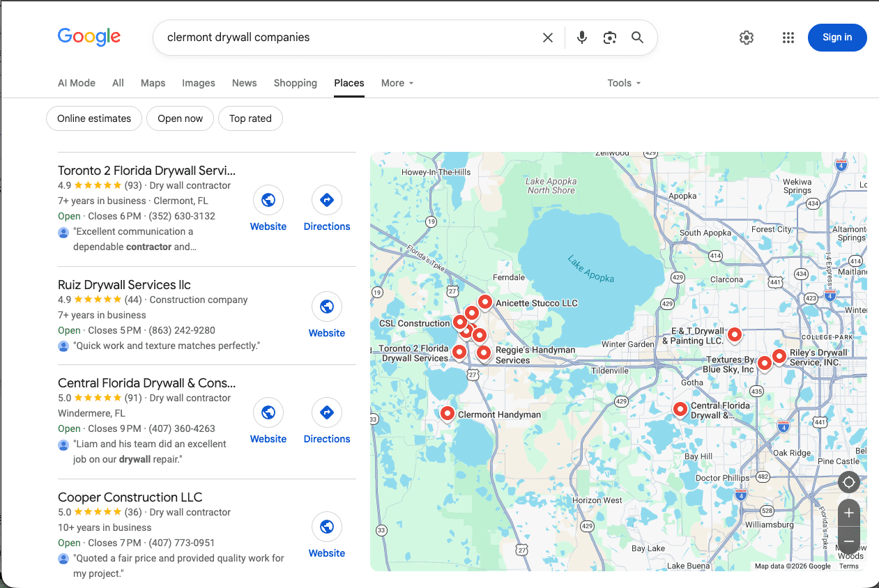Switch to the Shopping tab

coord(295,83)
